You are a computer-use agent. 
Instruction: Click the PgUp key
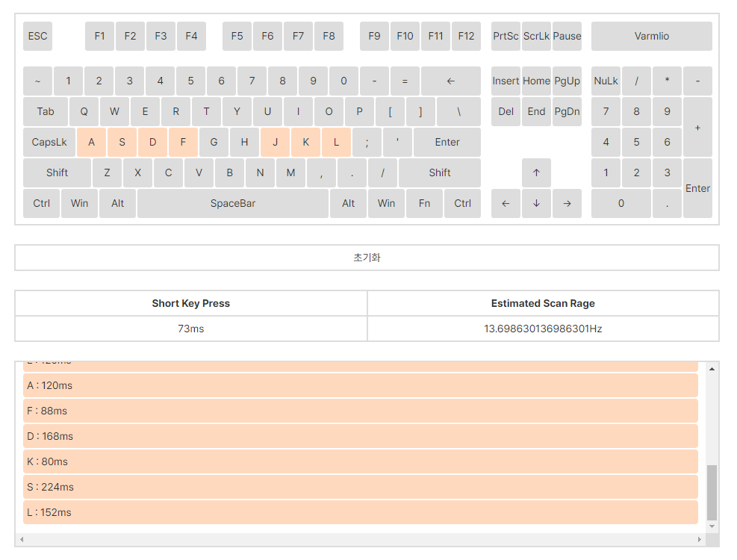(x=567, y=81)
